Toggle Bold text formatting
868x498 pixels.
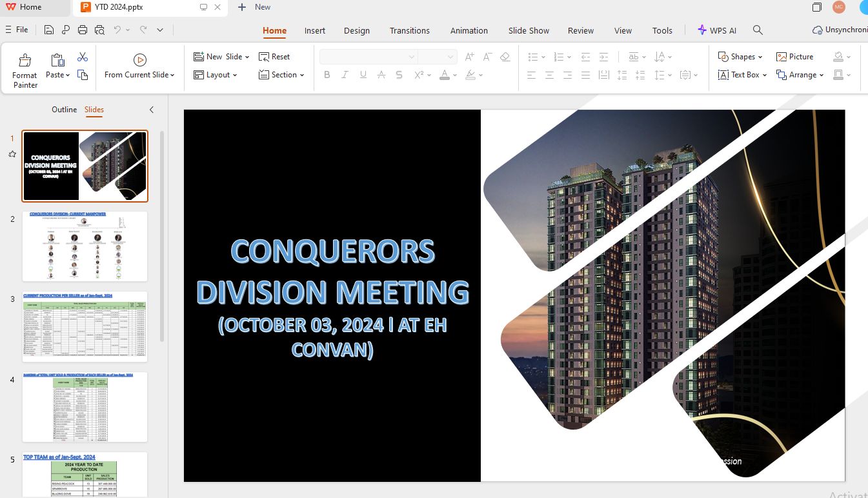pos(327,75)
